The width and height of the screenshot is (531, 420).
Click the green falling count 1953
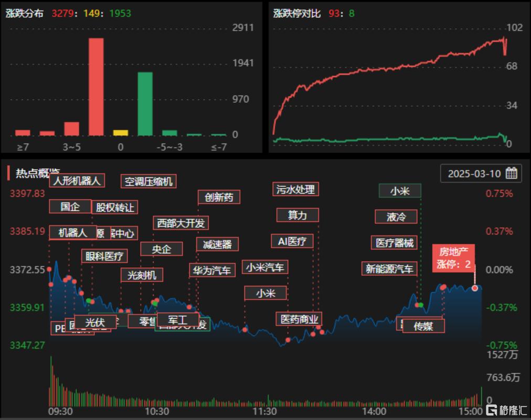(120, 13)
